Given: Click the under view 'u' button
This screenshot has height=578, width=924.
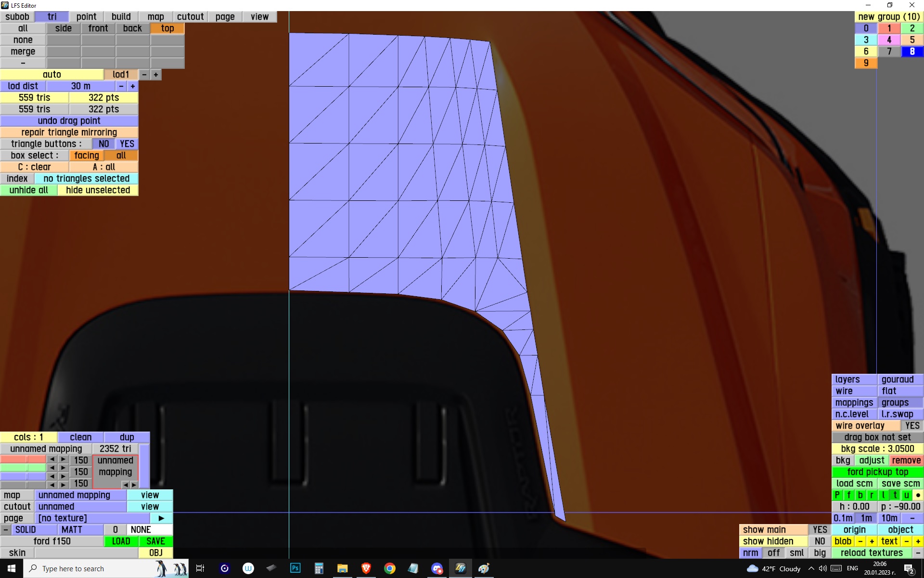Looking at the screenshot, I should [906, 495].
